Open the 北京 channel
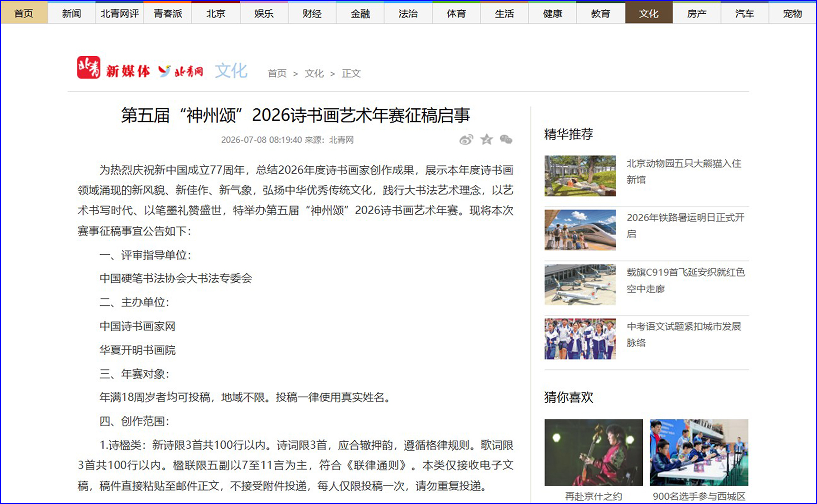This screenshot has height=504, width=817. tap(216, 13)
